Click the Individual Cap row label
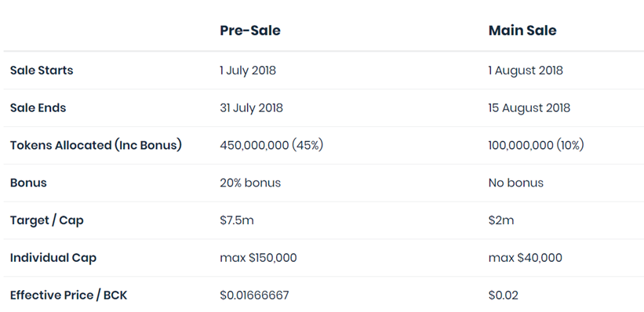 point(53,258)
